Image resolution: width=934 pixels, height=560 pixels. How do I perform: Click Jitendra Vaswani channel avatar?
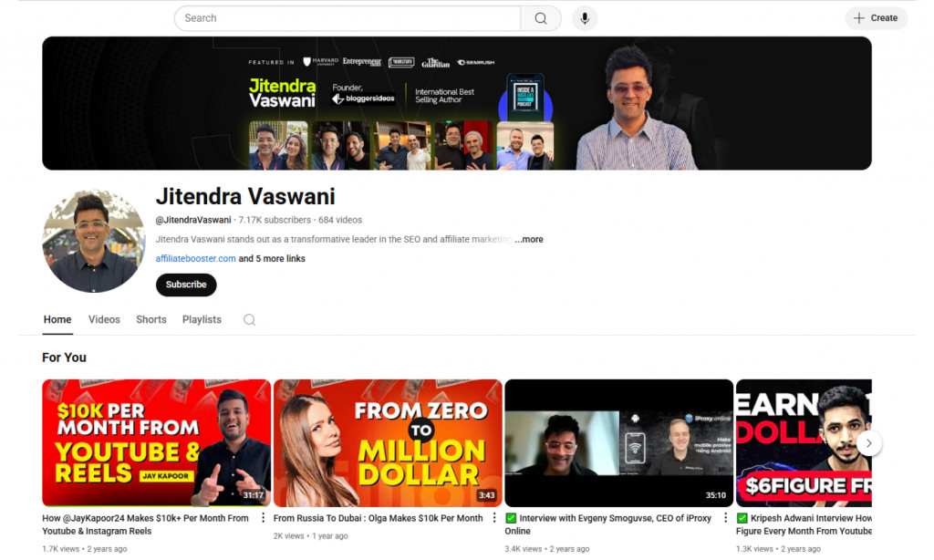94,242
